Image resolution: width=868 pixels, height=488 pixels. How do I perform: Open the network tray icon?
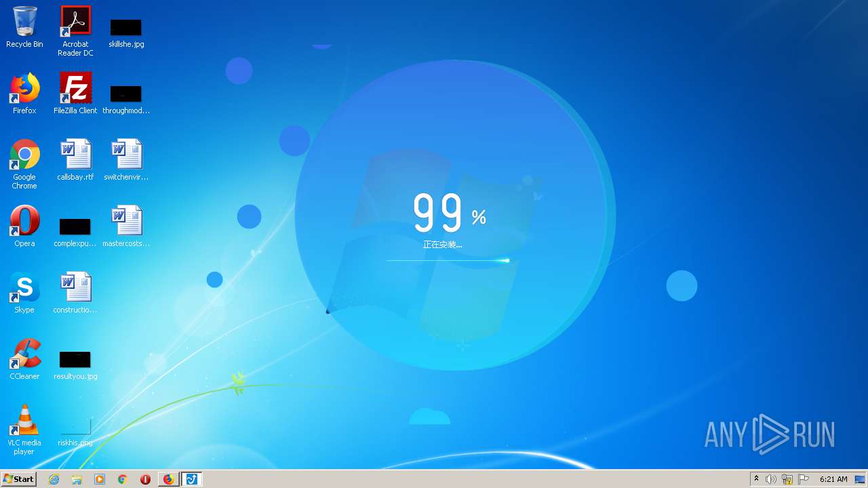tap(787, 479)
